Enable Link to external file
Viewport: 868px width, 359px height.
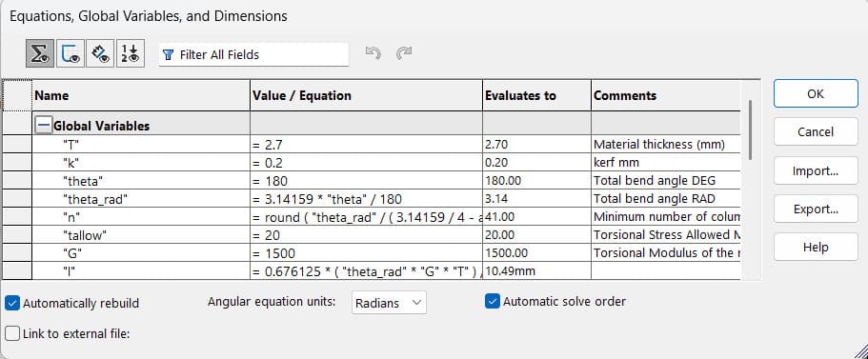click(12, 334)
